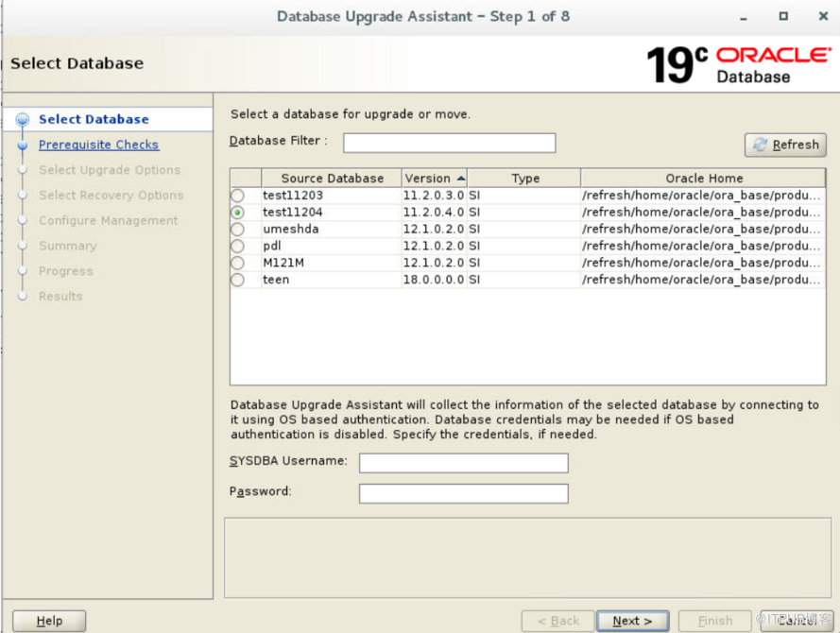Click the Next button

coord(632,621)
